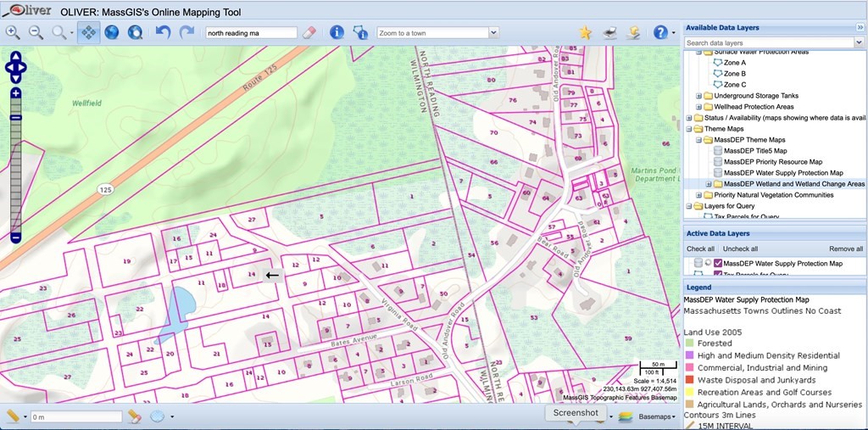868x430 pixels.
Task: Select the MassDEP Title5 Map layer
Action: tap(755, 151)
